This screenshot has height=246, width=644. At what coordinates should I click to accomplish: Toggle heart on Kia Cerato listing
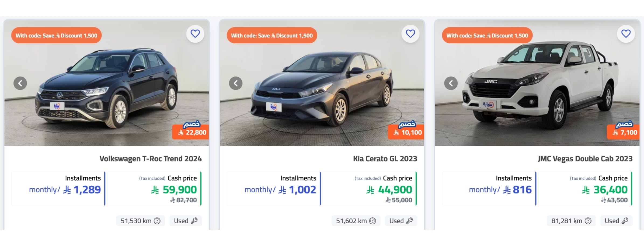(410, 34)
